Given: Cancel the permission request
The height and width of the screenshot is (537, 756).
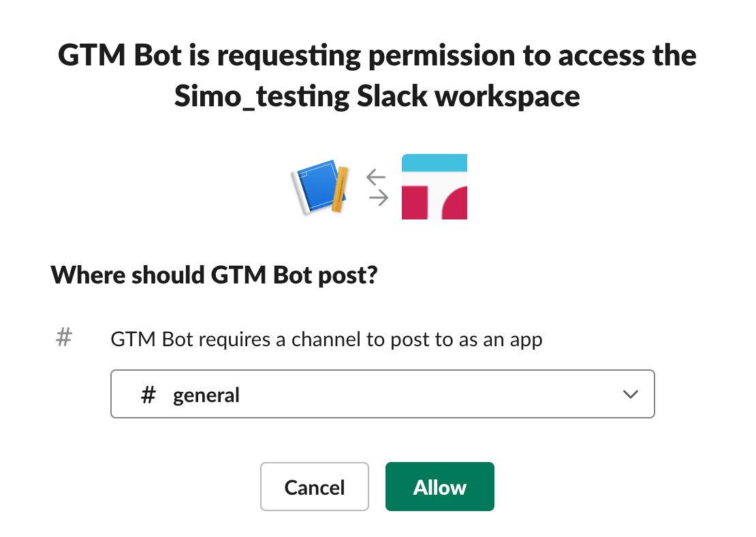Looking at the screenshot, I should [x=315, y=487].
